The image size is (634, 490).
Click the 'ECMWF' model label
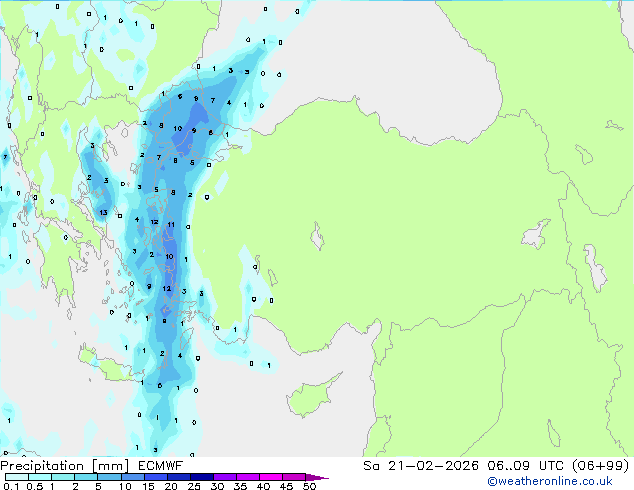161,466
